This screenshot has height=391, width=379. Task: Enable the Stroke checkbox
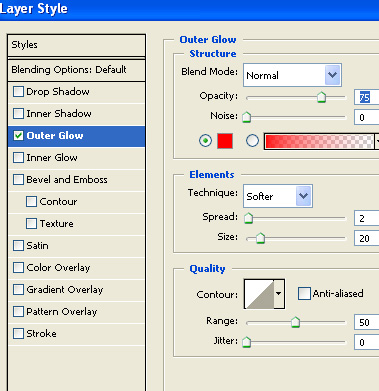(x=18, y=333)
